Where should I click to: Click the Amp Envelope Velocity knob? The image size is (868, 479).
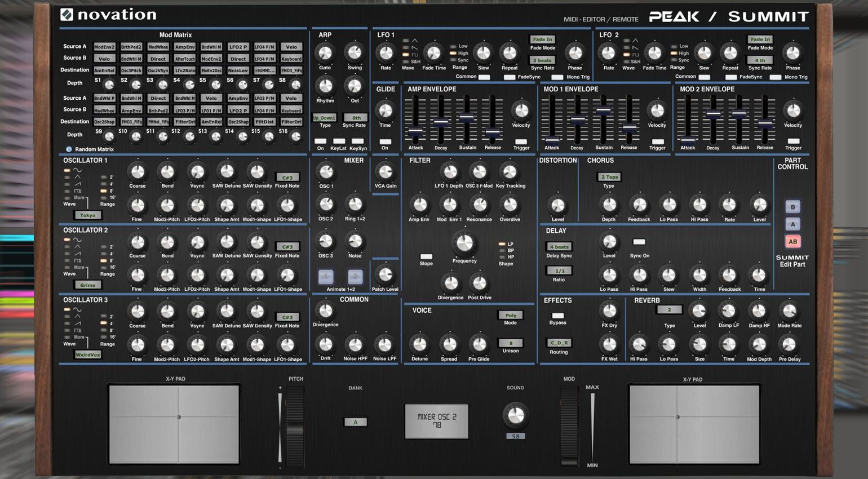pyautogui.click(x=521, y=110)
